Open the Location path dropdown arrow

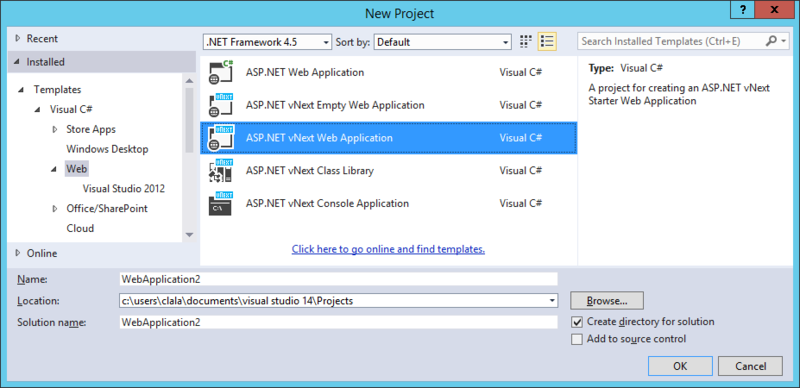[x=552, y=301]
